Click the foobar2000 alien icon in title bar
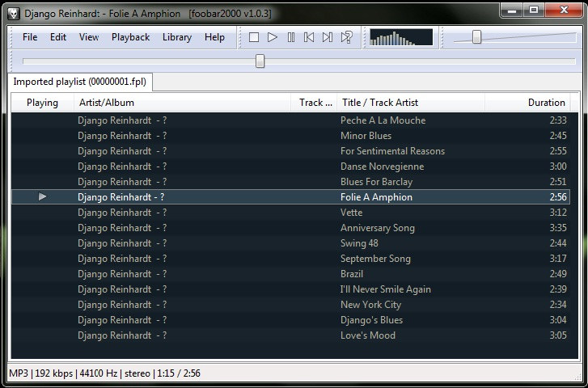The height and width of the screenshot is (388, 588). pos(14,14)
